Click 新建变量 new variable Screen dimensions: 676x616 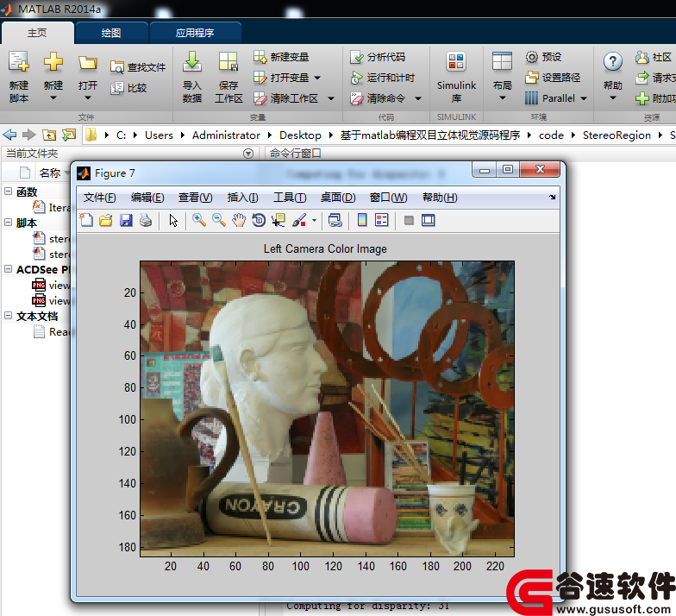coord(281,57)
